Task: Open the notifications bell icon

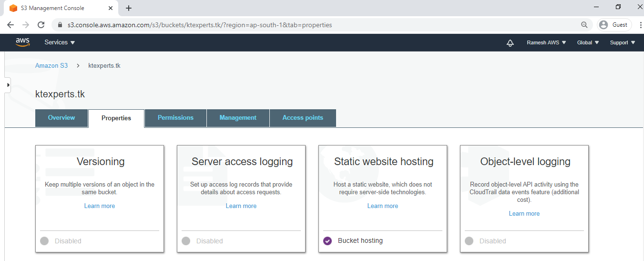Action: click(510, 43)
